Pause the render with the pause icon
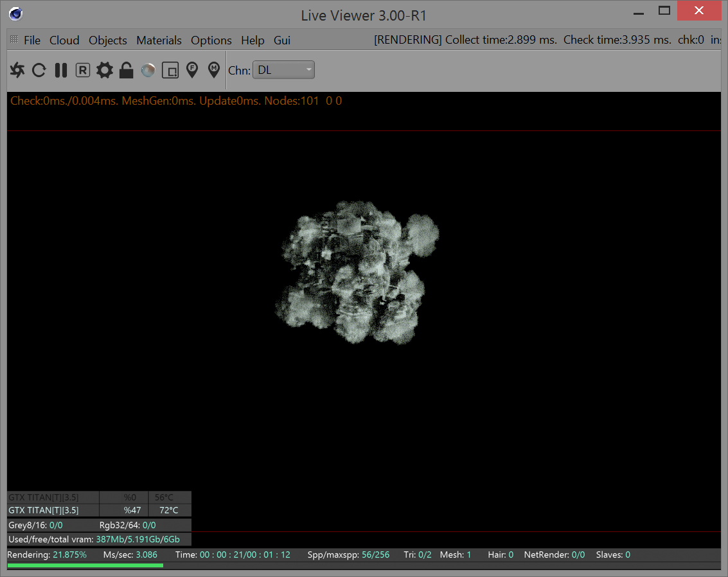728x577 pixels. 61,70
